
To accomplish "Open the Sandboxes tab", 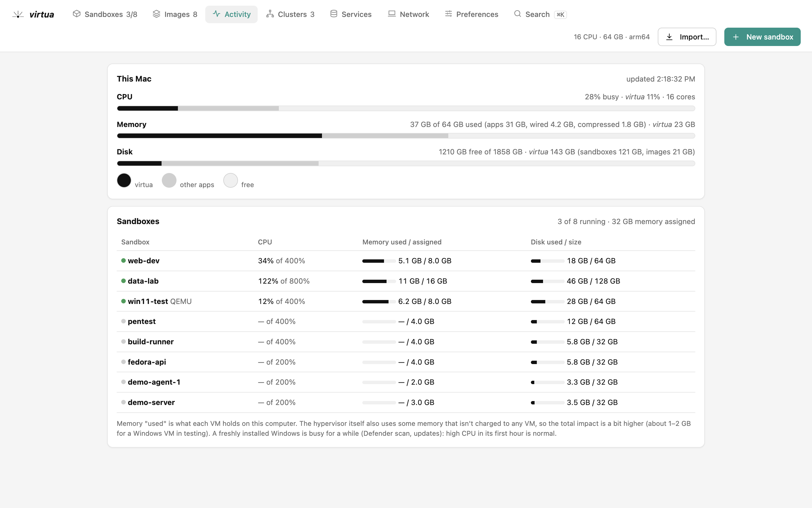I will click(x=105, y=14).
